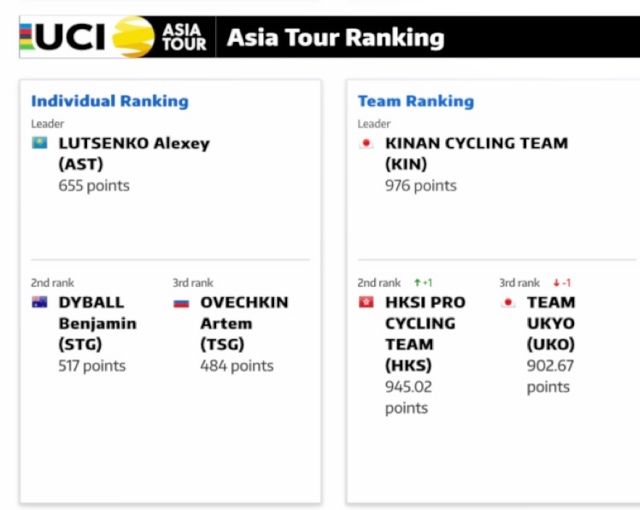Click the Hong Kong flag beside HKSI Pro
The height and width of the screenshot is (510, 640).
366,302
